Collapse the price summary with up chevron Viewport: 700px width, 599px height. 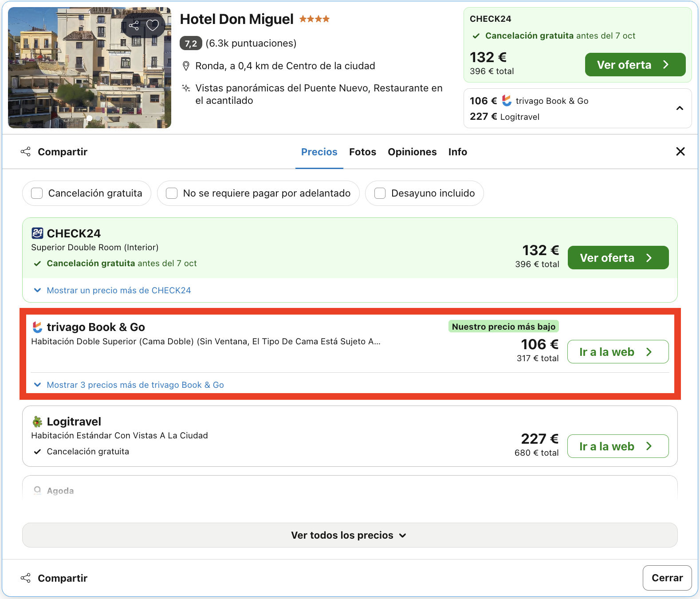click(x=680, y=108)
